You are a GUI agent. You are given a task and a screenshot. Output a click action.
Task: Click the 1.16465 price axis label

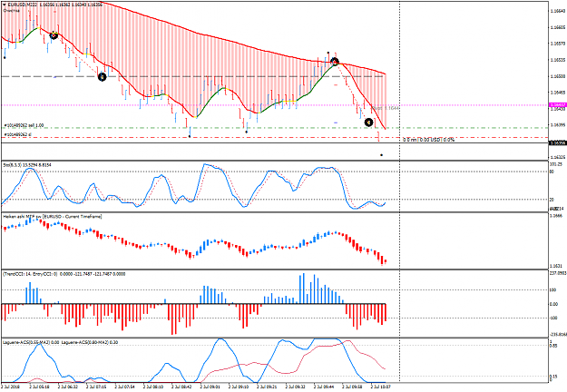coord(557,93)
